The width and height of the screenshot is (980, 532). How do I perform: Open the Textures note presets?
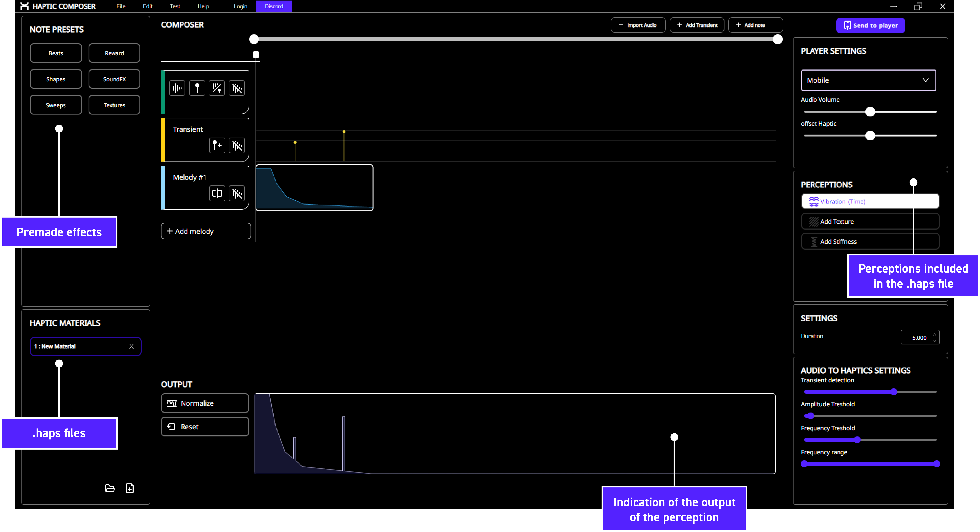click(x=114, y=105)
